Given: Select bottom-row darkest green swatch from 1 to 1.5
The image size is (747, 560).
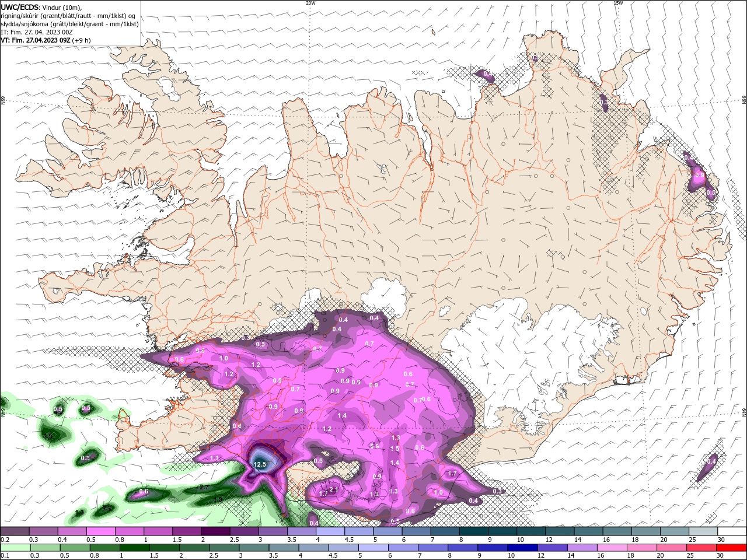Looking at the screenshot, I should [134, 548].
